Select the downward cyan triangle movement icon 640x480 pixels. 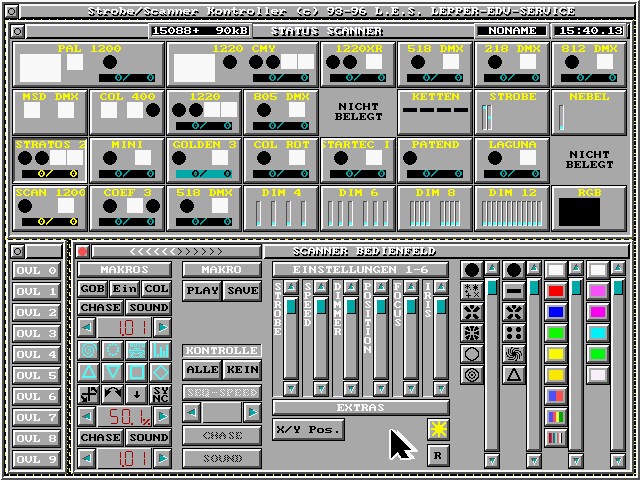pyautogui.click(x=112, y=372)
